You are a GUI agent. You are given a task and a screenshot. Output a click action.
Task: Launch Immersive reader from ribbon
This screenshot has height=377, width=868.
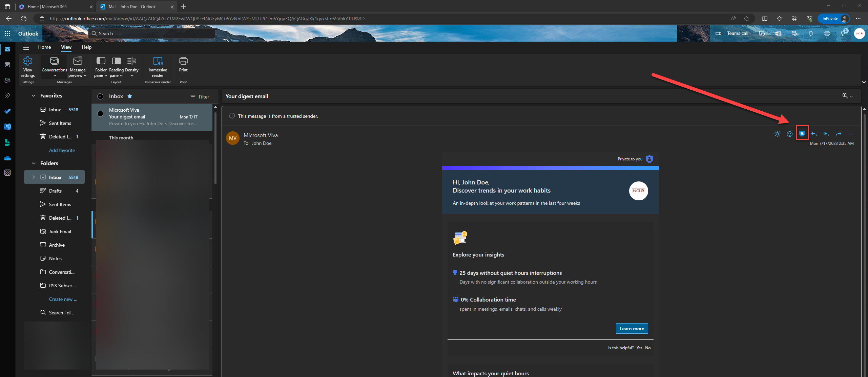[x=158, y=67]
